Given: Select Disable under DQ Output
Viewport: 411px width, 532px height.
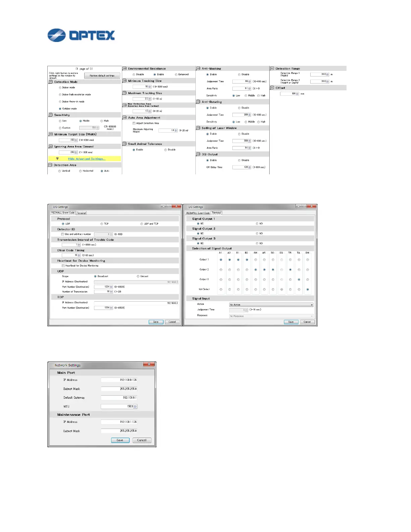Looking at the screenshot, I should [239, 161].
